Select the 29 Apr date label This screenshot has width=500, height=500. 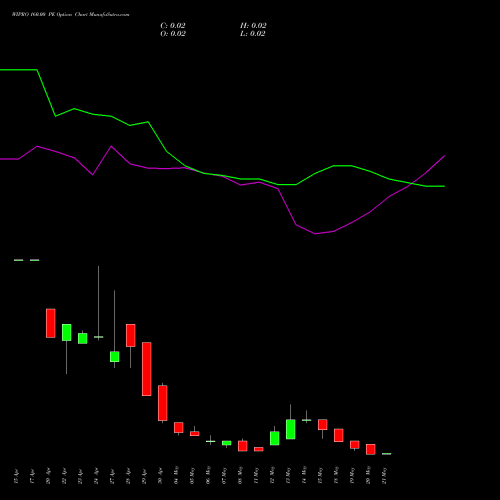coord(144,476)
